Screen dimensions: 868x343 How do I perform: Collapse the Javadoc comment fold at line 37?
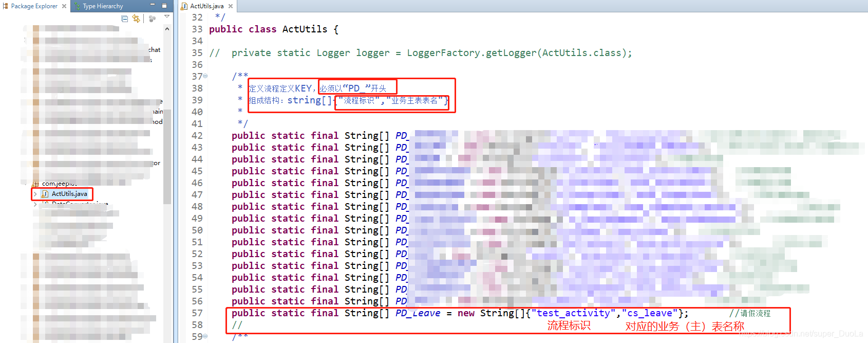pyautogui.click(x=205, y=76)
